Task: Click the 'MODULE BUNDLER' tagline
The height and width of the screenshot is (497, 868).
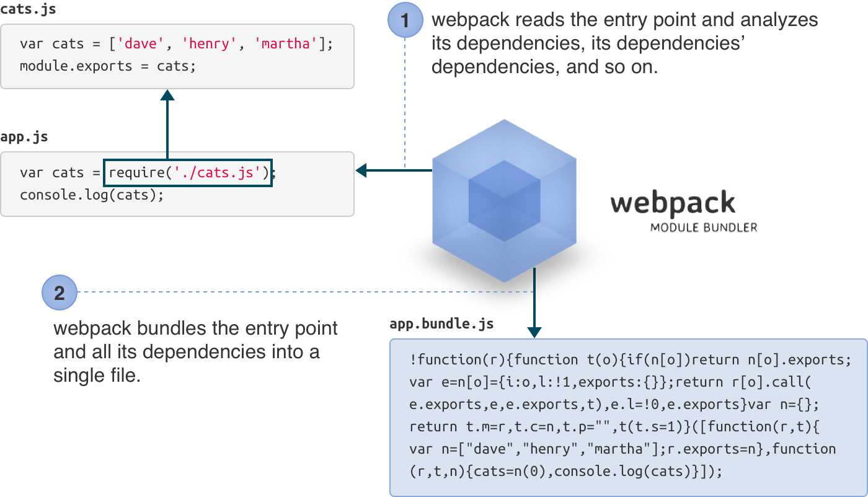Action: pyautogui.click(x=704, y=227)
